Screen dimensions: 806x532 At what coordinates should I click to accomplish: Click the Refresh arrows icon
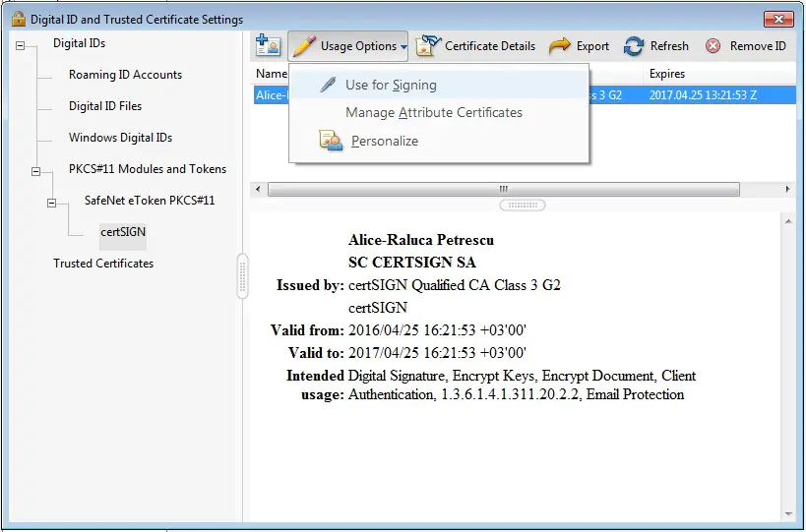[634, 46]
